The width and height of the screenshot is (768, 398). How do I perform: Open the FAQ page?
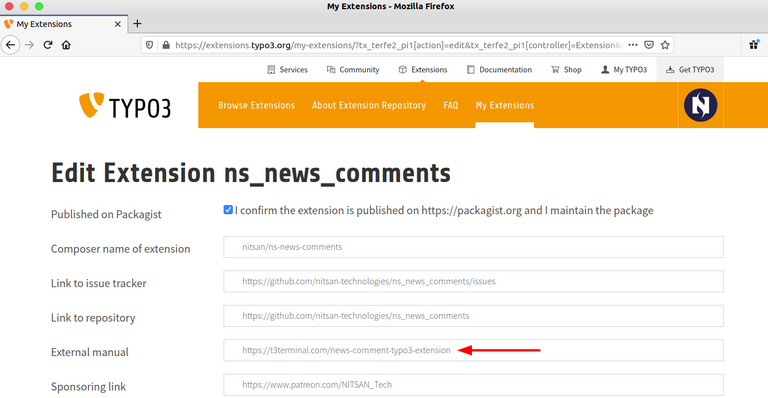(451, 105)
